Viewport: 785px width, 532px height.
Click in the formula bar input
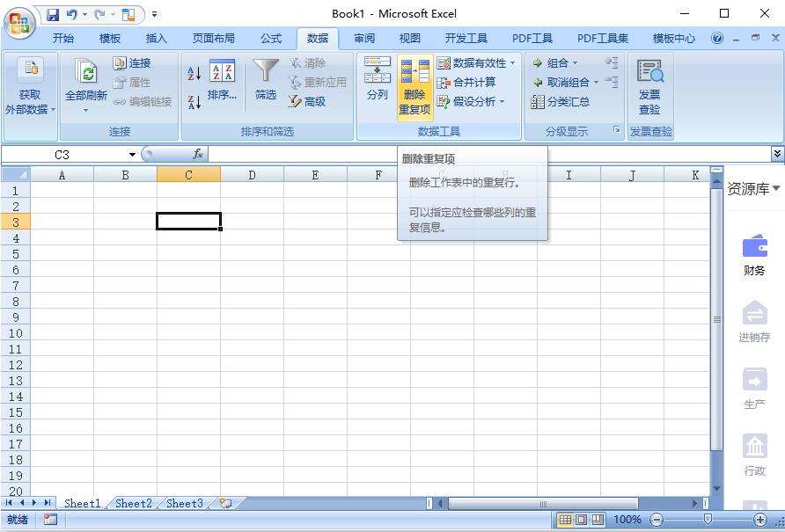click(x=489, y=154)
